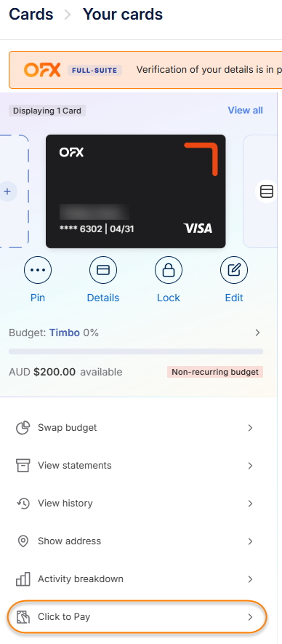Click the Edit label under the card
The height and width of the screenshot is (644, 282).
[234, 298]
